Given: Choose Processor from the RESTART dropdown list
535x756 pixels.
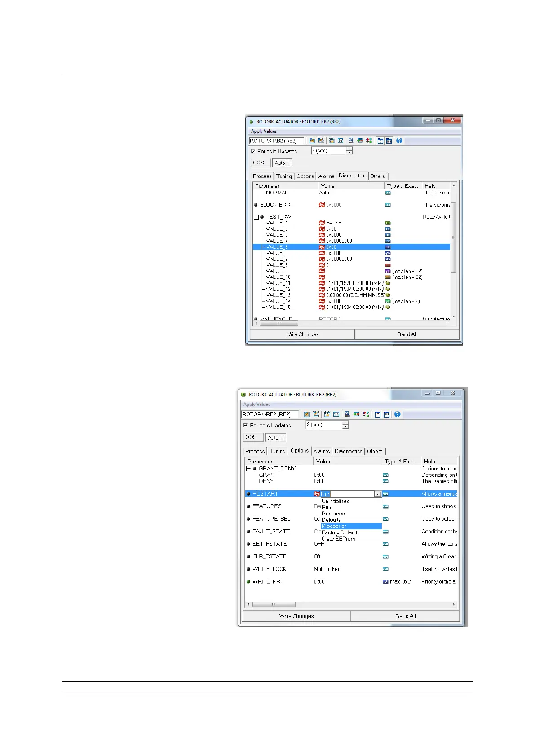Looking at the screenshot, I should pos(351,526).
